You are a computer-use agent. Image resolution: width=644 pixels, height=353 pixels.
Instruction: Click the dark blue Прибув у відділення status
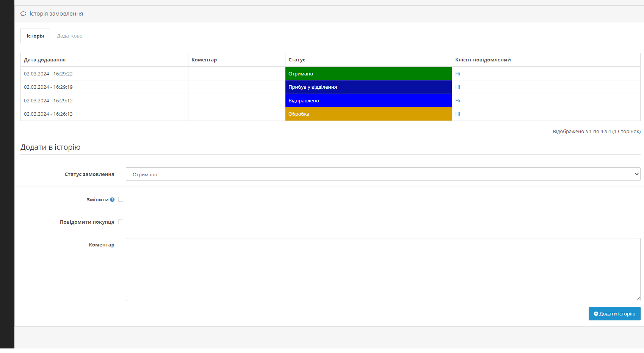368,87
